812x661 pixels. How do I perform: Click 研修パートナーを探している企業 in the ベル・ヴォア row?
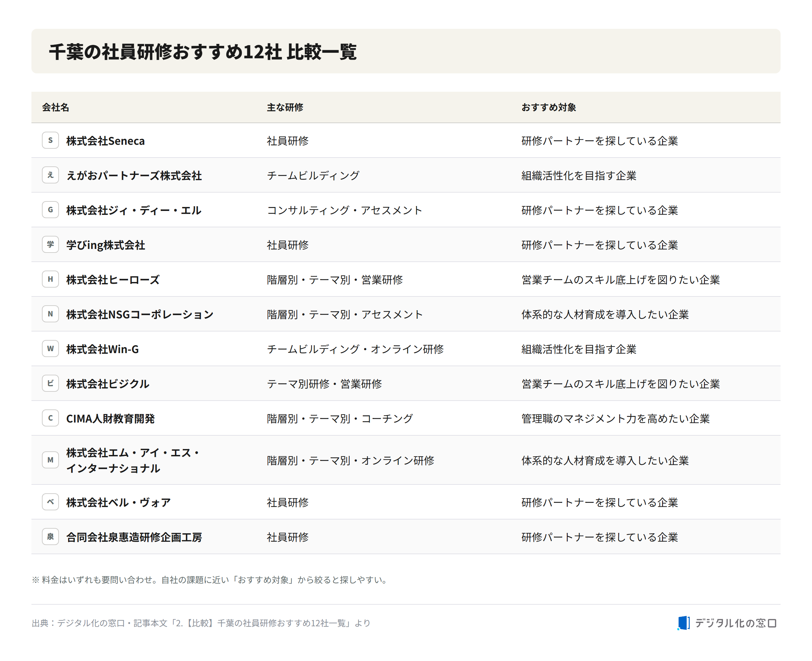coord(600,502)
